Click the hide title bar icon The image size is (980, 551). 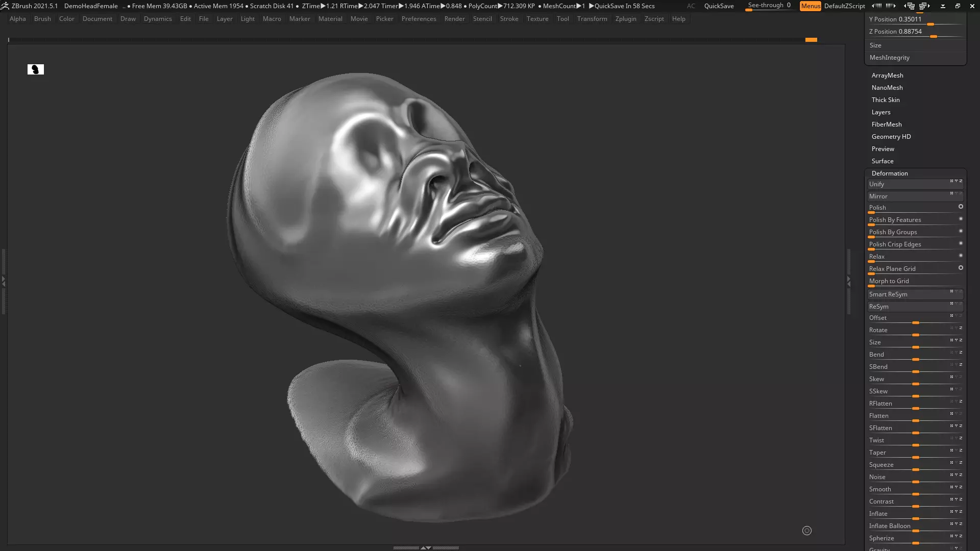943,6
